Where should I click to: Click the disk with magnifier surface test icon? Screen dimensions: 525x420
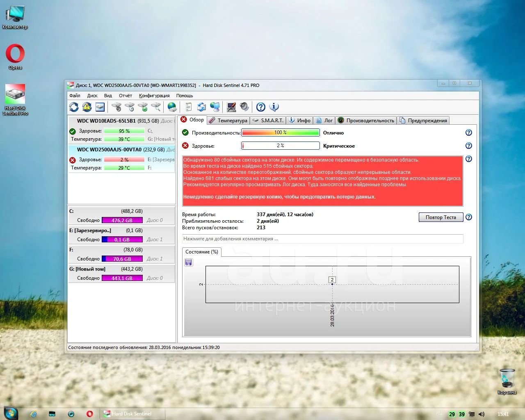[156, 107]
